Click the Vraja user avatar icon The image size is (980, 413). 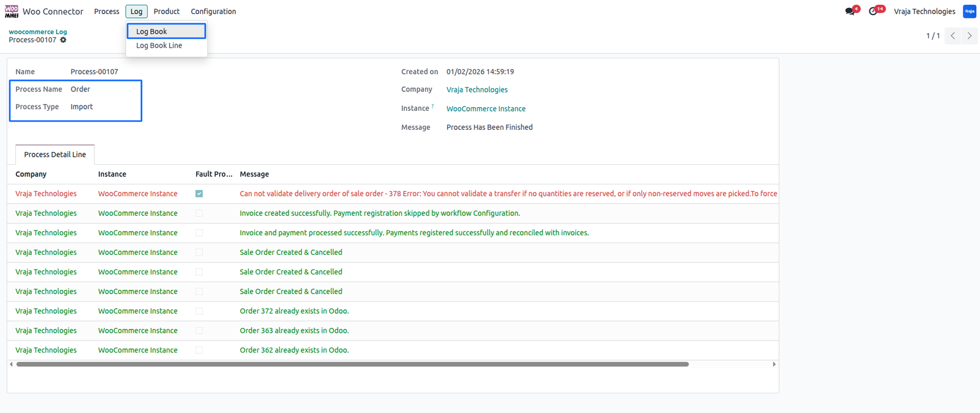(x=970, y=12)
